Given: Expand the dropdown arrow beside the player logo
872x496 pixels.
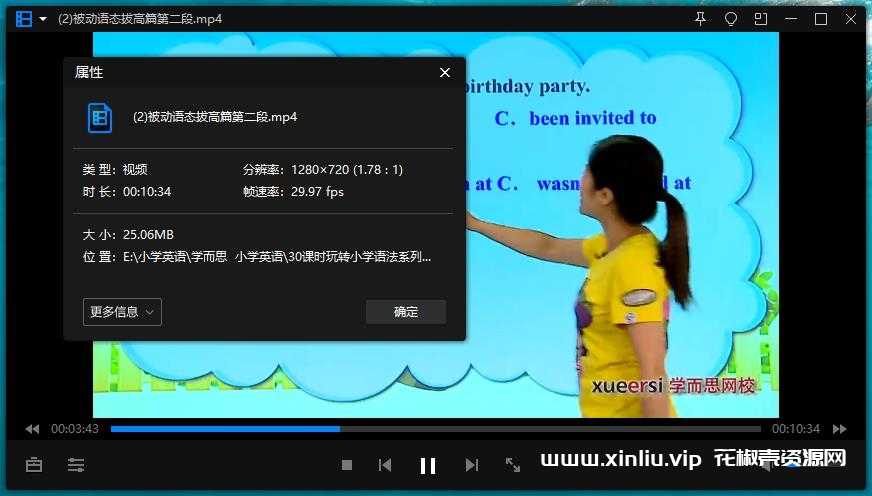Looking at the screenshot, I should pyautogui.click(x=43, y=19).
